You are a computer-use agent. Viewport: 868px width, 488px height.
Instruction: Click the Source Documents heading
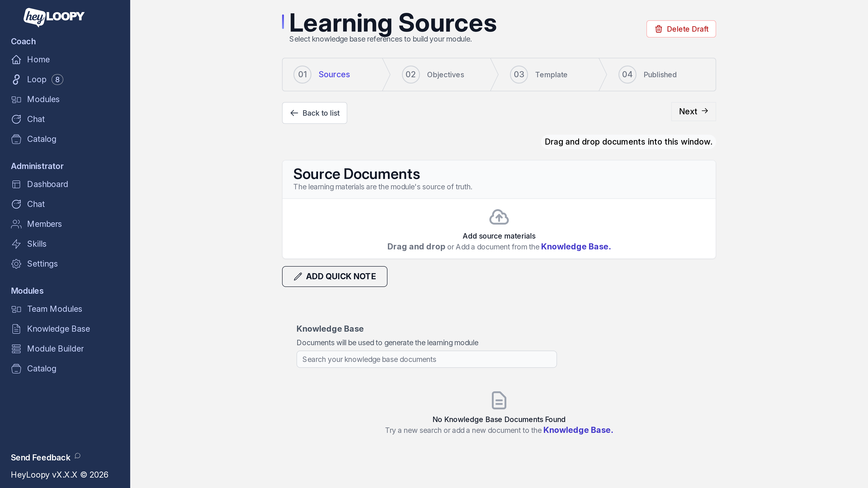tap(356, 174)
